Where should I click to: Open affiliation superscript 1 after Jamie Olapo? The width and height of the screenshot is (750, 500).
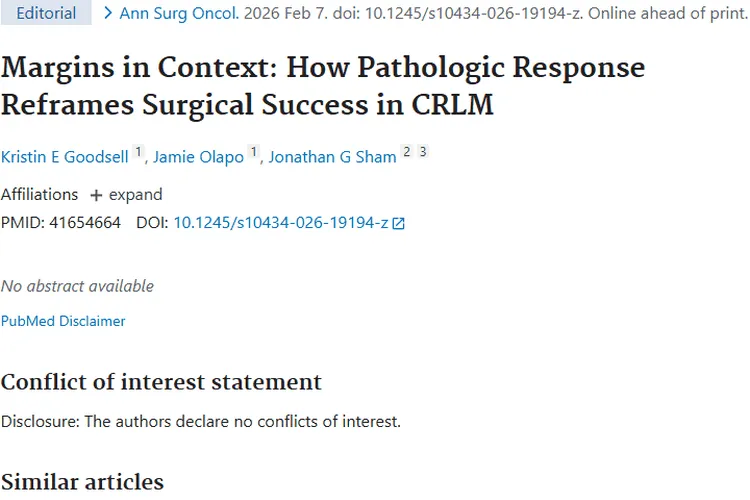(x=254, y=152)
